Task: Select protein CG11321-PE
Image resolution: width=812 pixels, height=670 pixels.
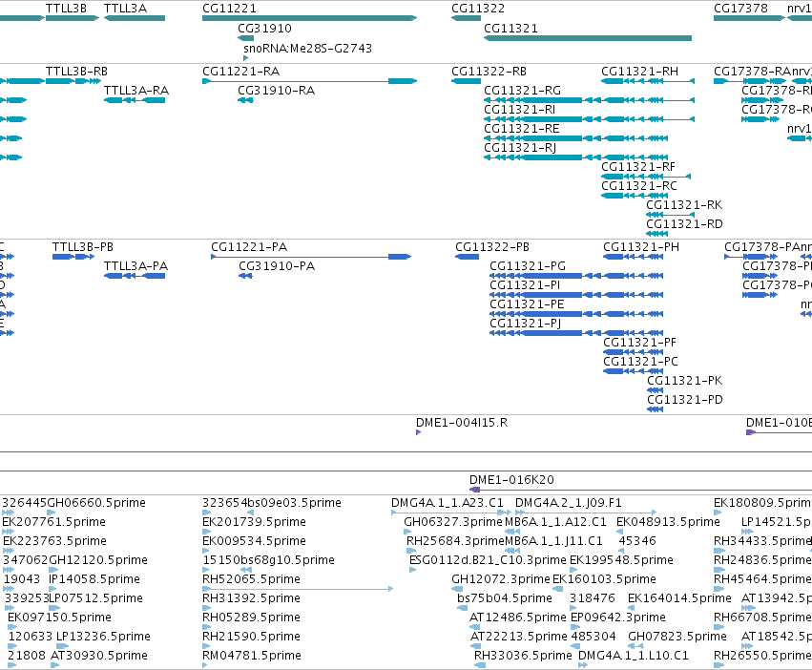Action: [x=527, y=304]
